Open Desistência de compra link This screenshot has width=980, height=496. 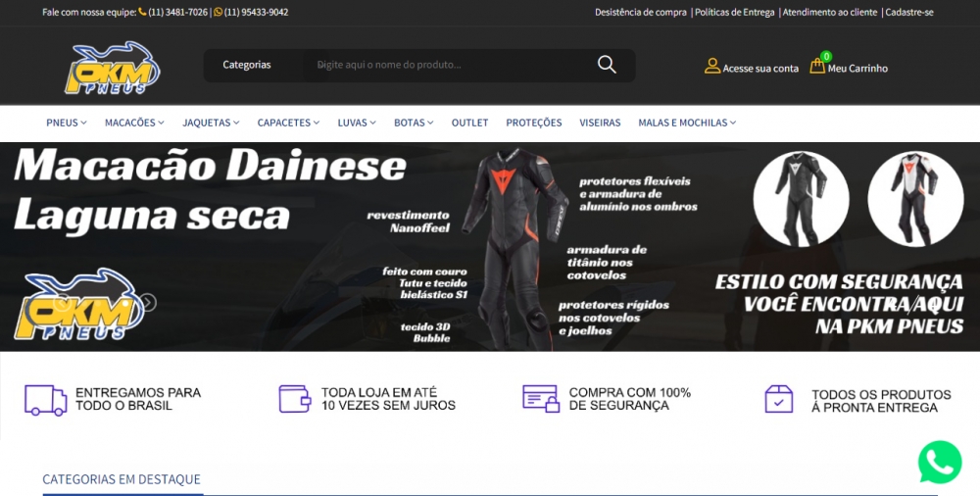click(641, 12)
